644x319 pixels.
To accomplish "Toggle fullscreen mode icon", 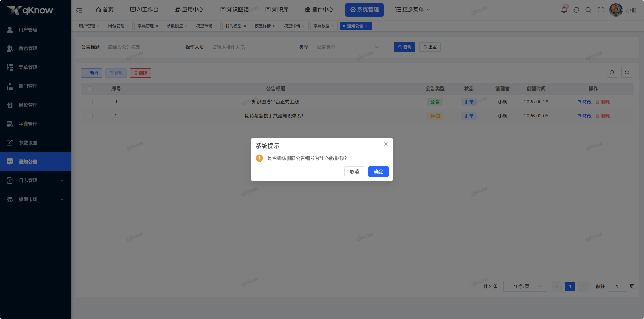I will tap(601, 10).
